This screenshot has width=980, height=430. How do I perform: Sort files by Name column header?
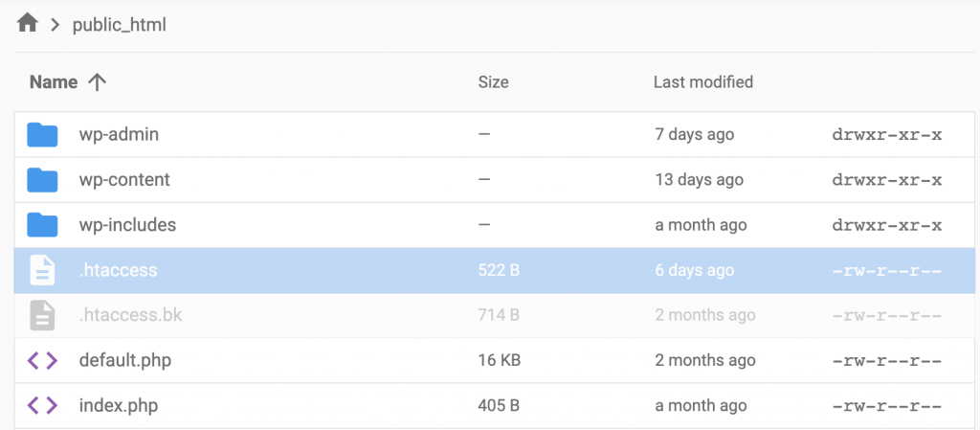click(x=54, y=82)
